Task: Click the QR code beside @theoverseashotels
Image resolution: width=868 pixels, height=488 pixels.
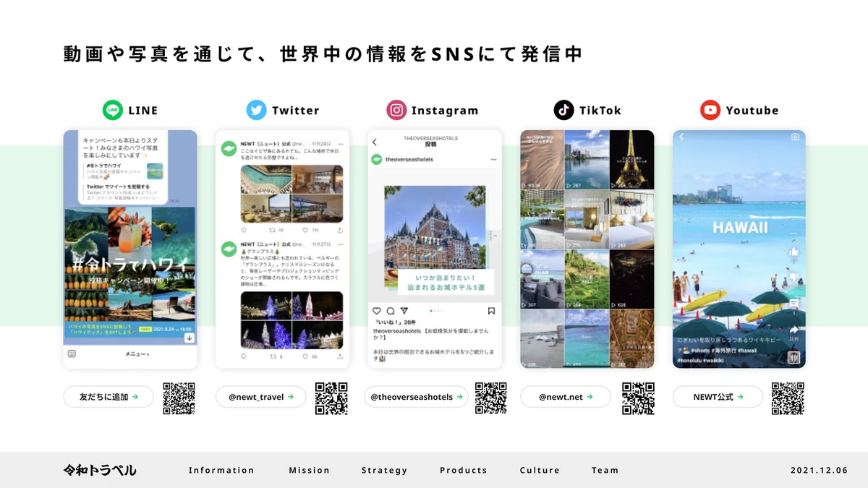Action: [490, 398]
